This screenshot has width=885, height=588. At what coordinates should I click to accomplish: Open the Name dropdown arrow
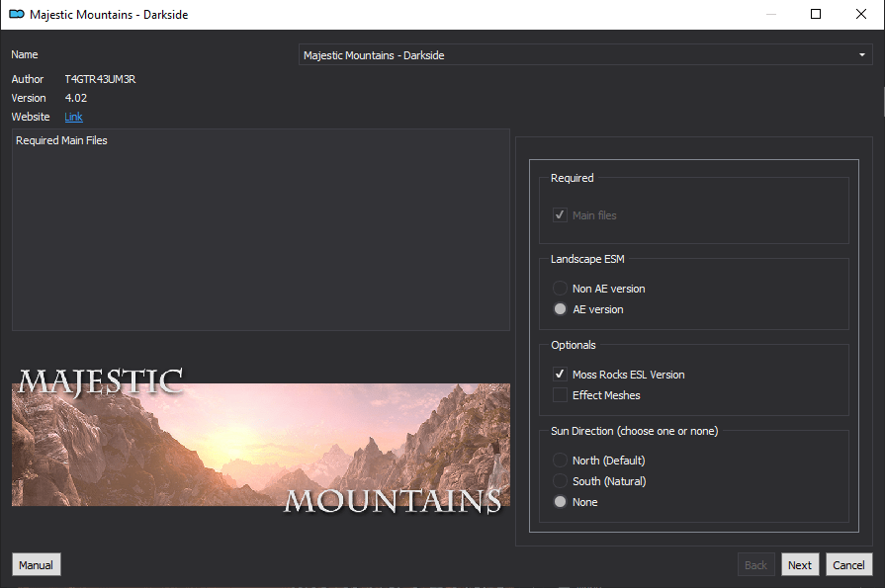pos(862,54)
